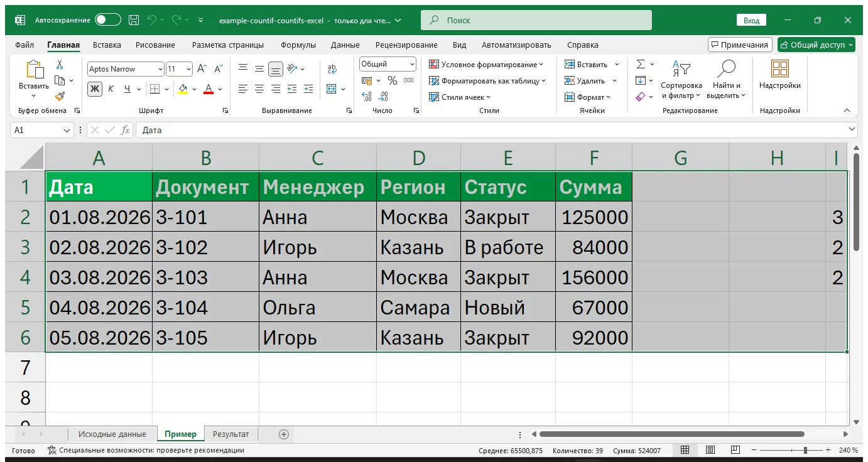Switch to Page Break Preview in status bar

coord(734,450)
